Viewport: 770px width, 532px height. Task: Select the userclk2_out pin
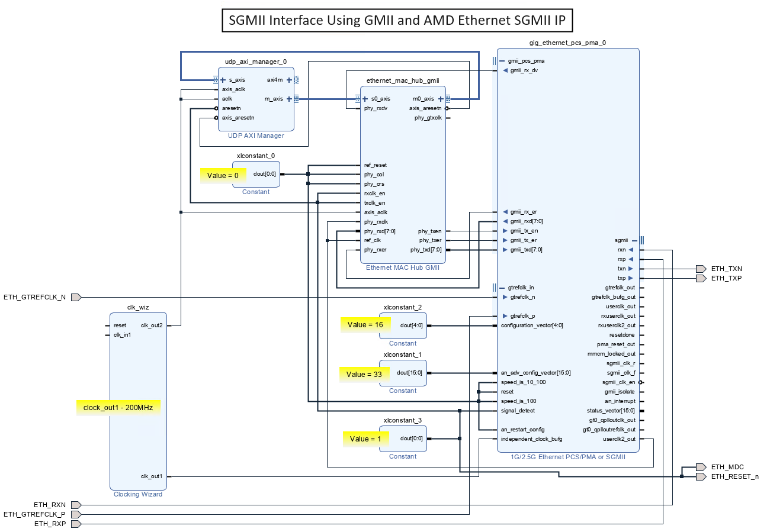tap(619, 439)
